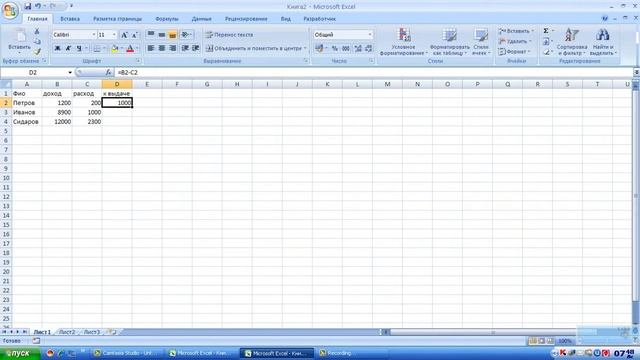Switch to the Вид ribbon tab
This screenshot has width=640, height=360.
tap(286, 19)
